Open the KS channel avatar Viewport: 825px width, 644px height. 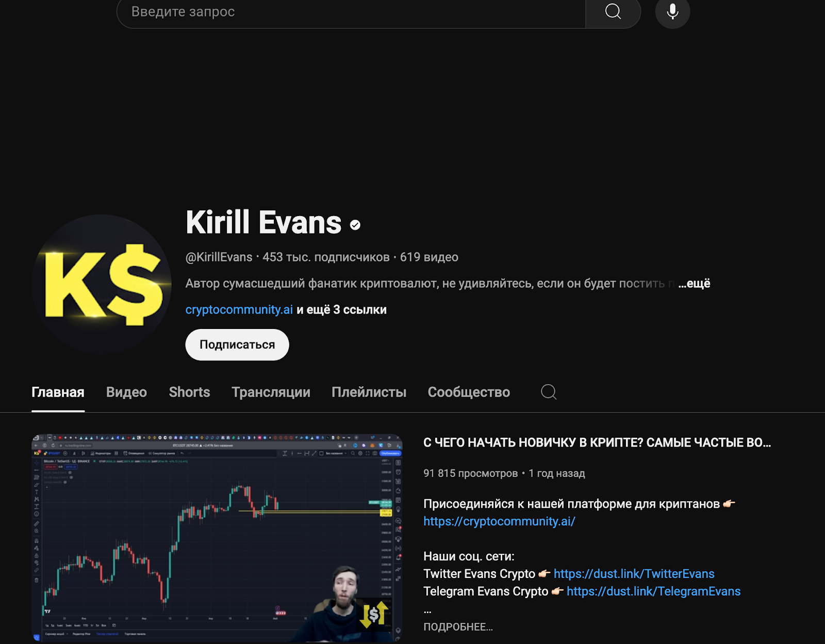[x=102, y=285]
